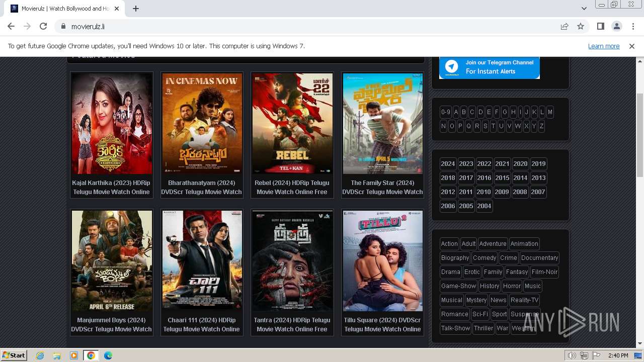
Task: Click the page vertical scrollbar thumb
Action: pyautogui.click(x=640, y=135)
